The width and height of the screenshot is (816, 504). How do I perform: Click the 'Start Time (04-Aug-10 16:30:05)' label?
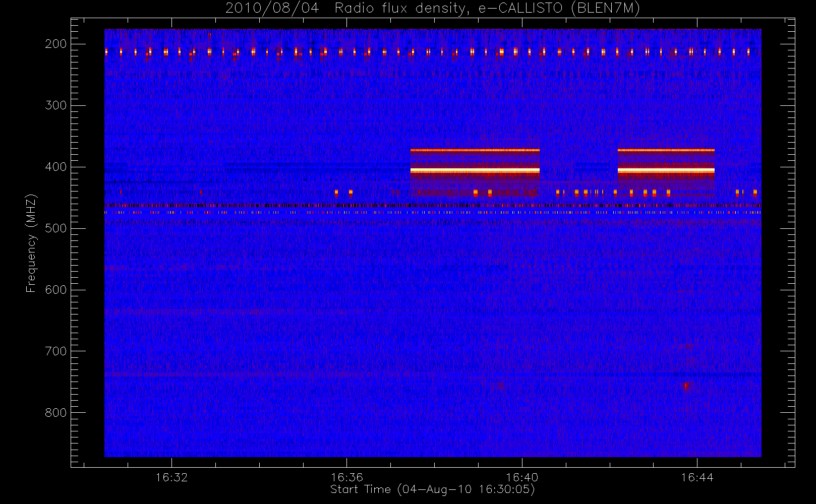[432, 489]
